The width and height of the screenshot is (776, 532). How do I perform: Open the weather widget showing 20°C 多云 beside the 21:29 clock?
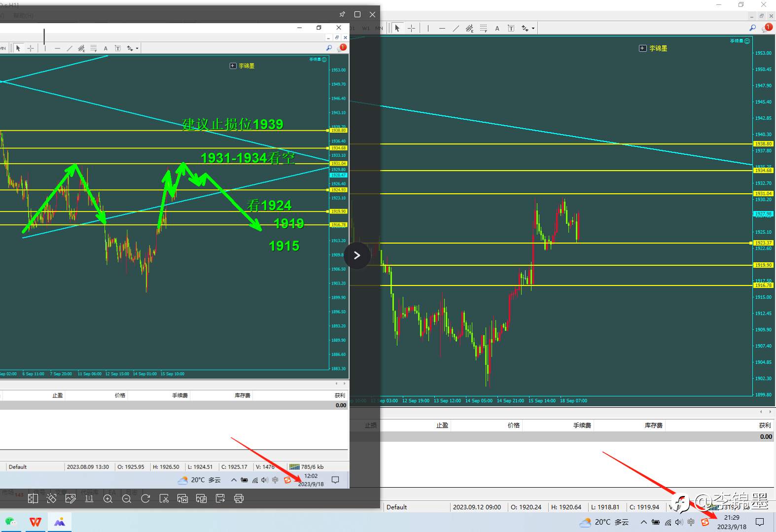click(x=604, y=522)
